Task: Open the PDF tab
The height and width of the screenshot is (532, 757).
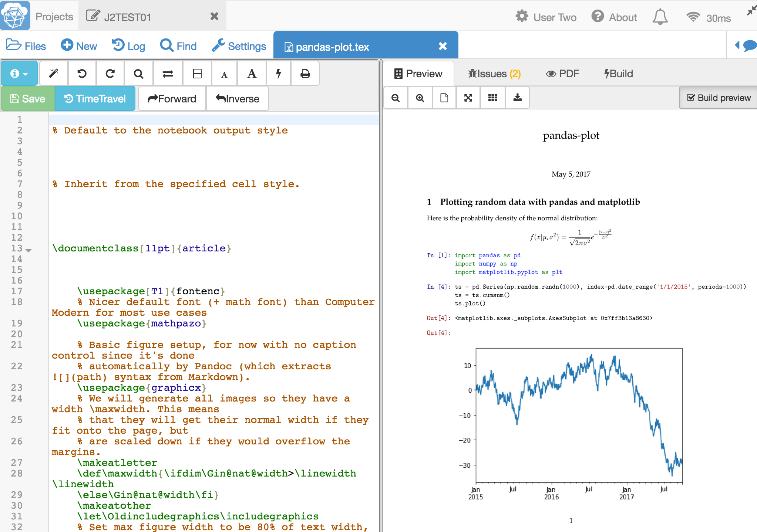Action: coord(562,74)
